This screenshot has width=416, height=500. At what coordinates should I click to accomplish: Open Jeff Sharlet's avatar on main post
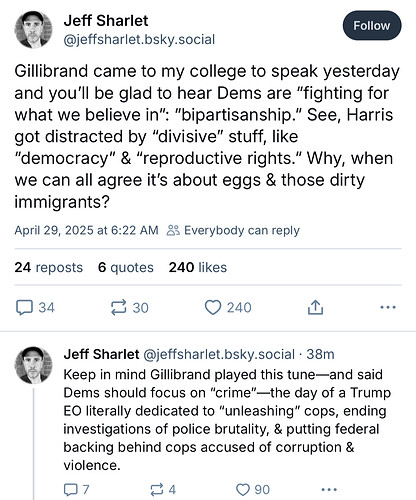tap(33, 30)
